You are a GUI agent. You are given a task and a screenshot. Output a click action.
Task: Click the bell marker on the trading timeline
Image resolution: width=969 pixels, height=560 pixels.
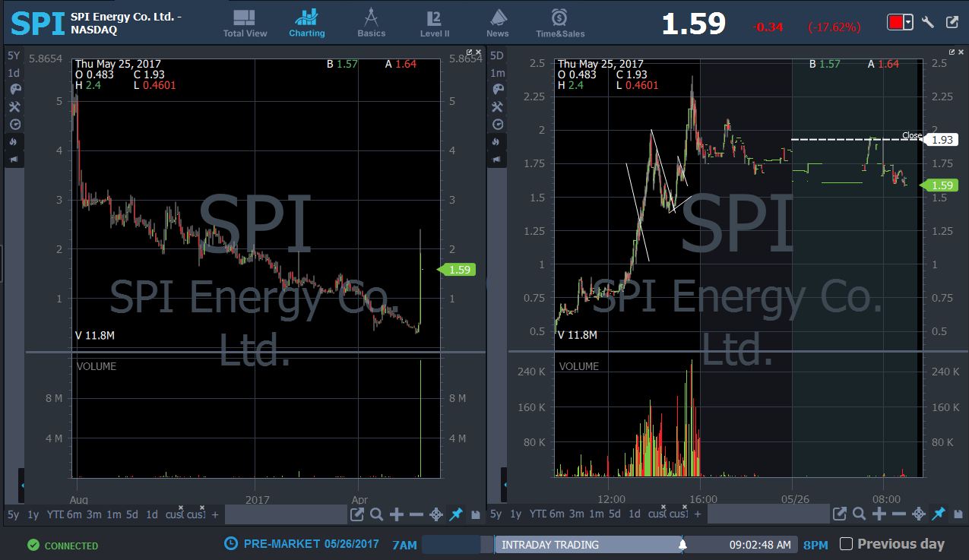pos(682,545)
